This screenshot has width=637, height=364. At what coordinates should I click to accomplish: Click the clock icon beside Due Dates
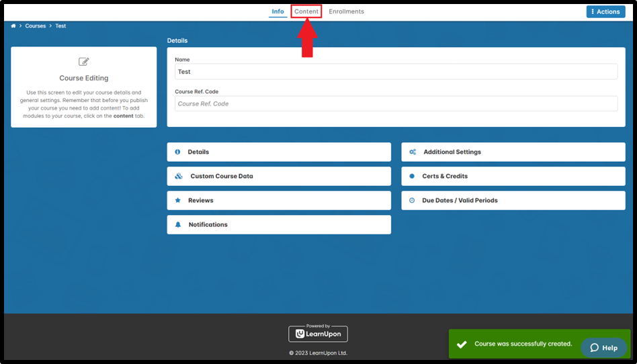click(x=412, y=200)
